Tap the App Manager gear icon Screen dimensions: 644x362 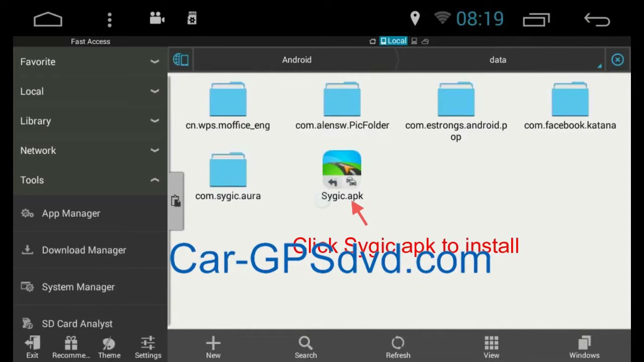tap(27, 213)
